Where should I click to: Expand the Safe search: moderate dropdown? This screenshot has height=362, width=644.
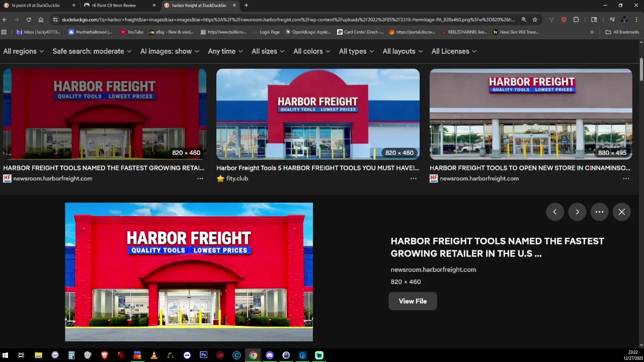(x=92, y=51)
